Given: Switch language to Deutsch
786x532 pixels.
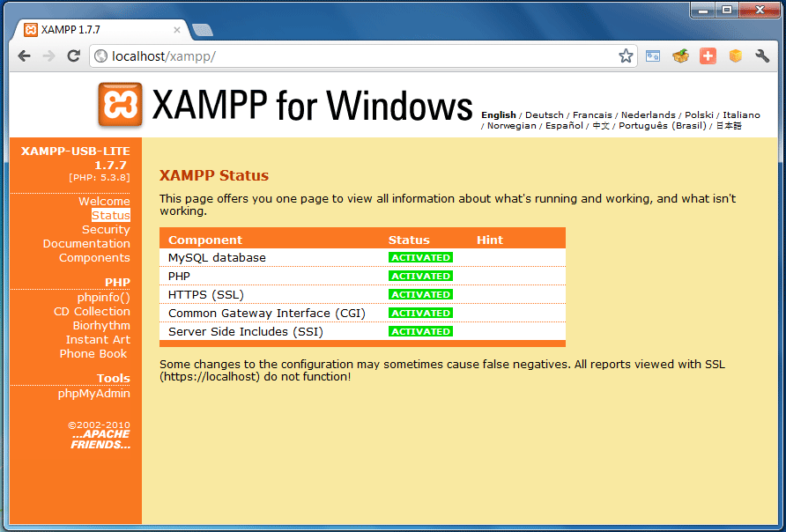Looking at the screenshot, I should click(x=544, y=115).
